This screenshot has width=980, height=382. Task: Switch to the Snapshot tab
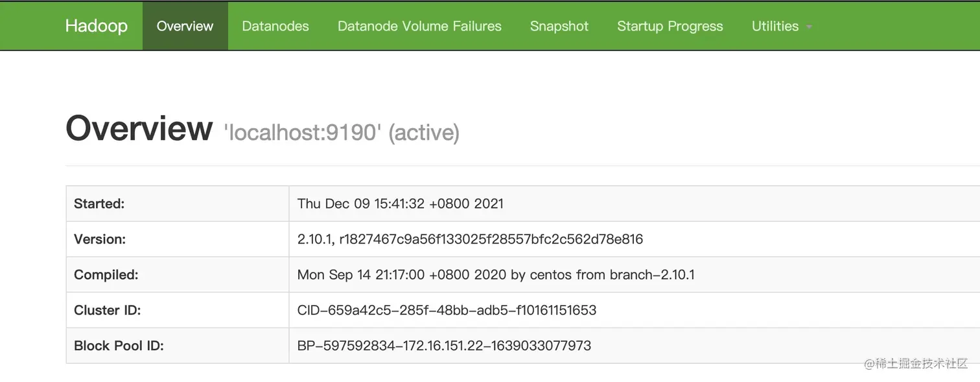559,26
